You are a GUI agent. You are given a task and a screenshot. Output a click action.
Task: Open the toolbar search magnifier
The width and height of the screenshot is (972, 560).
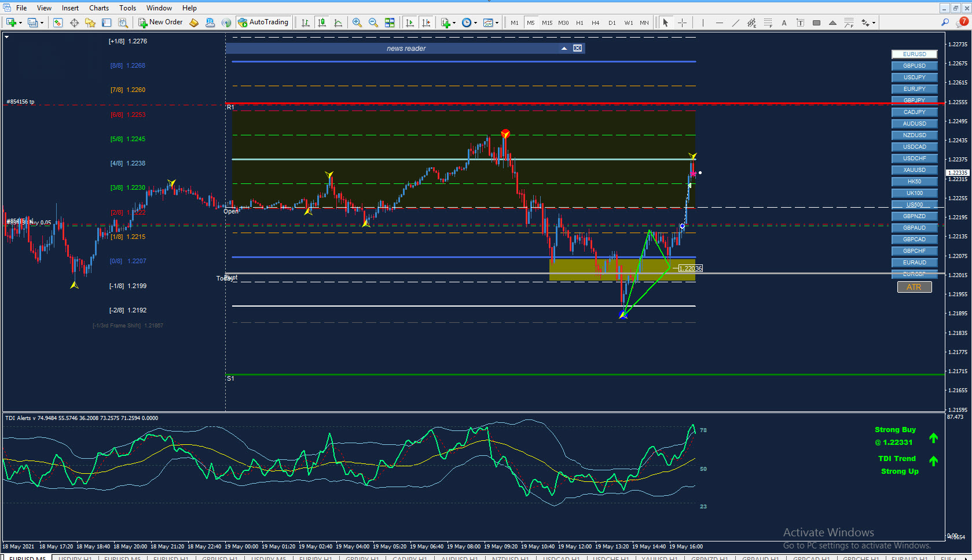point(945,23)
